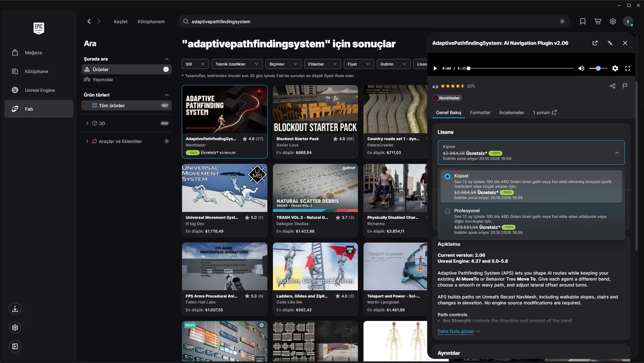644x363 pixels.
Task: Open the Teknik özellikler filter dropdown
Action: (x=237, y=64)
